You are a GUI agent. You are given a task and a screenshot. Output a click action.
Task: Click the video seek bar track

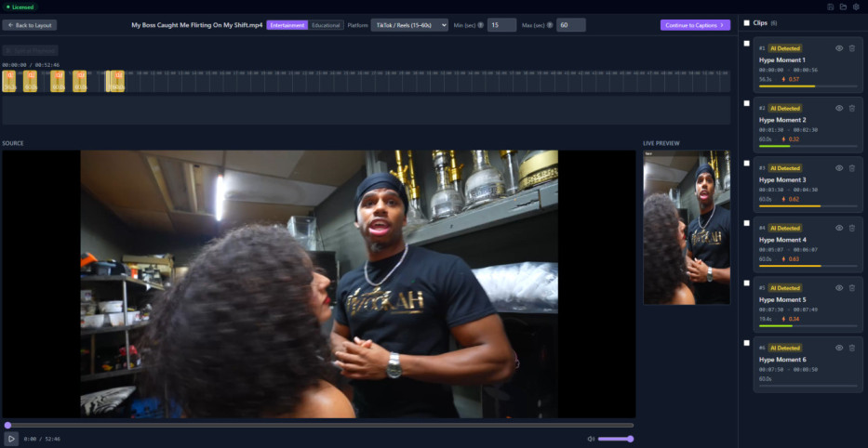click(319, 426)
